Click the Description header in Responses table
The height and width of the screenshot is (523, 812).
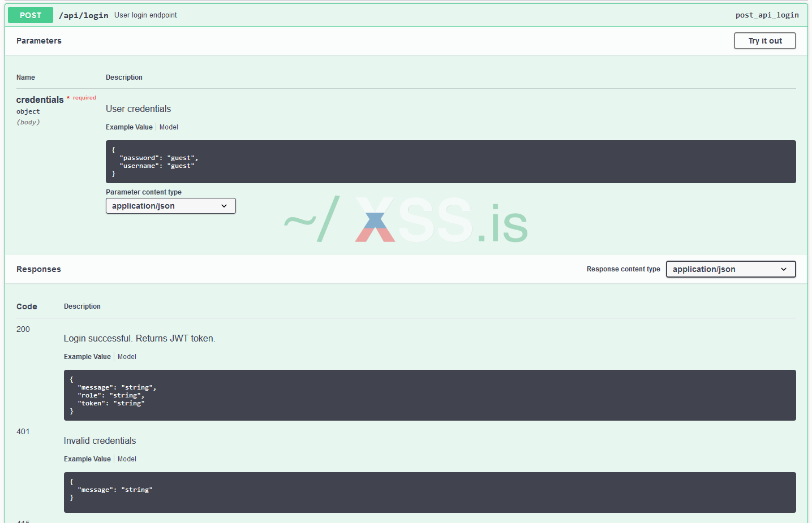[x=82, y=306]
